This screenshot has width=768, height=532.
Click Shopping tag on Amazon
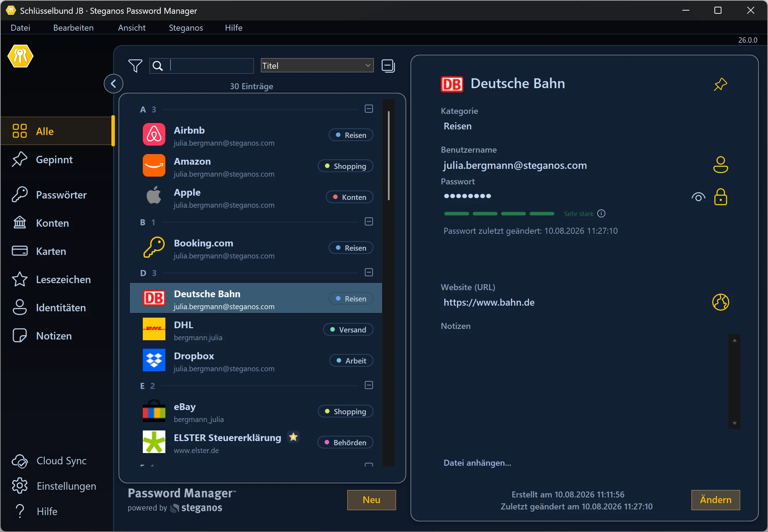[x=346, y=166]
